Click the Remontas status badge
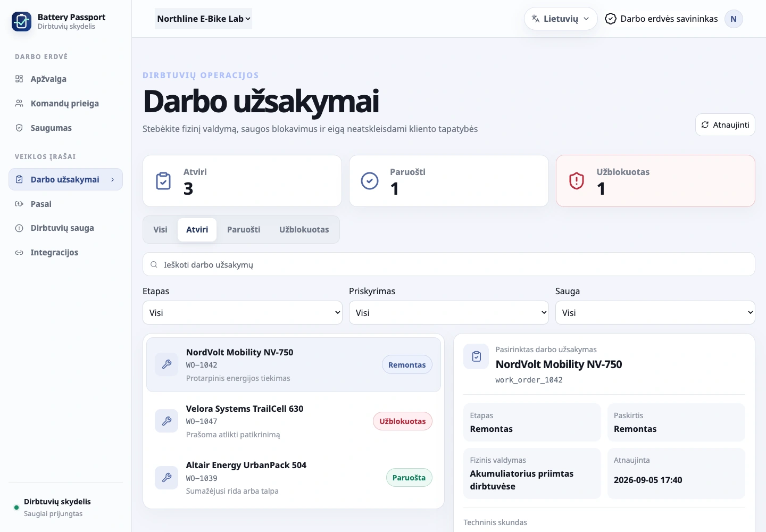 pyautogui.click(x=407, y=365)
